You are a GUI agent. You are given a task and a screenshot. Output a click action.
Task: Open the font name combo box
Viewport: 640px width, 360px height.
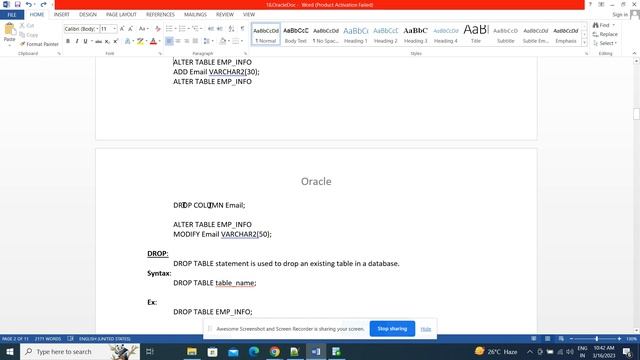point(82,29)
